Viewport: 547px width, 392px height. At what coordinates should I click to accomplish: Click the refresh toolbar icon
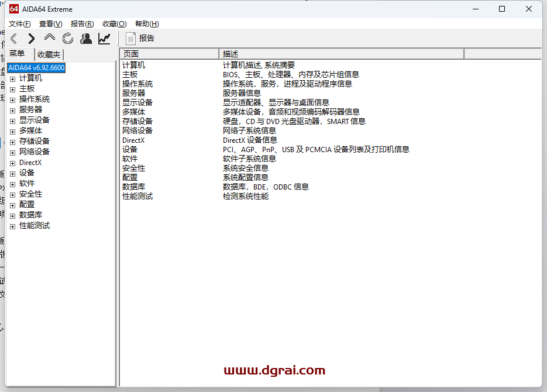coord(68,39)
